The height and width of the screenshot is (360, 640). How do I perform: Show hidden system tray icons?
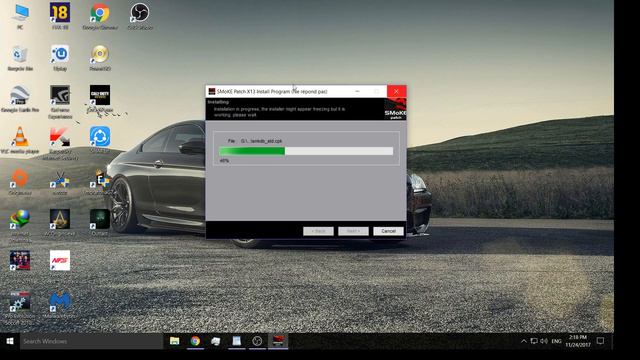click(x=524, y=341)
